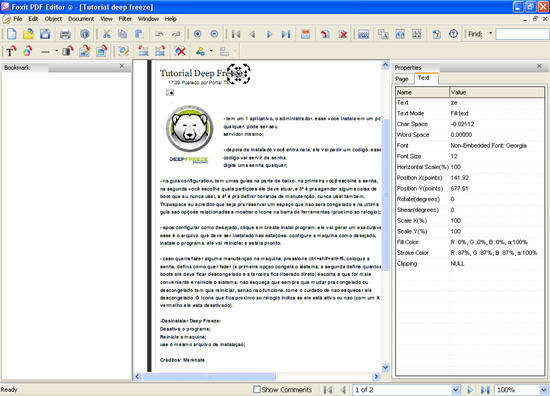Go to previous page in toolbar
The height and width of the screenshot is (396, 550).
click(252, 34)
